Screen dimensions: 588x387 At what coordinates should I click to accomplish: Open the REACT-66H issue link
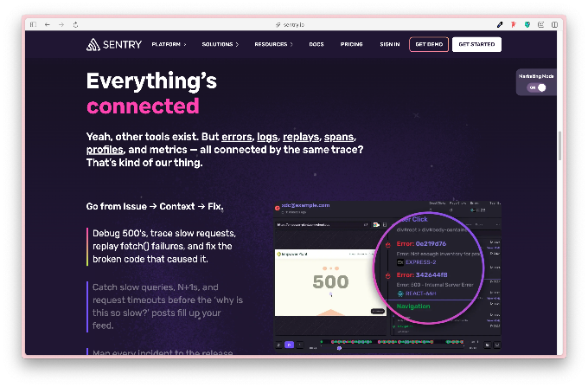tap(420, 293)
